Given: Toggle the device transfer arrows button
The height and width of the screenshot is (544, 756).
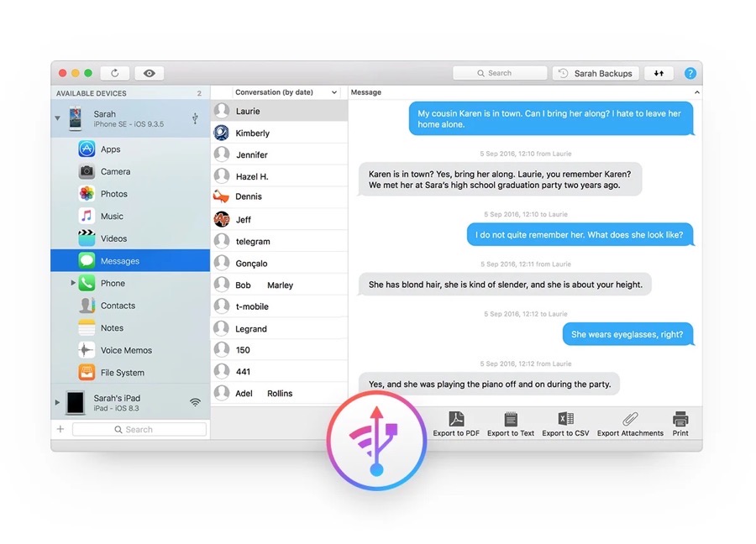Looking at the screenshot, I should coord(659,73).
